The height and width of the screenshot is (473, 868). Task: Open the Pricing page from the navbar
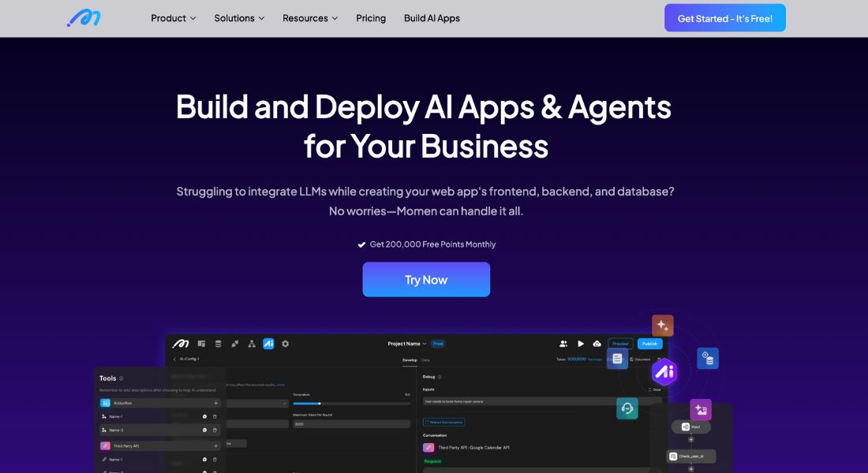pyautogui.click(x=371, y=18)
